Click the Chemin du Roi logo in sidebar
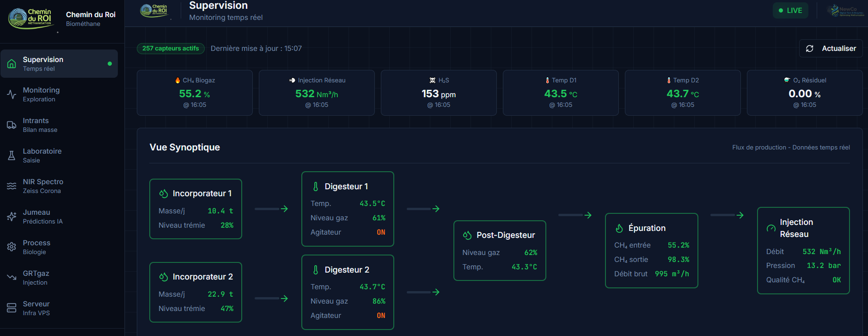This screenshot has height=336, width=868. point(31,19)
